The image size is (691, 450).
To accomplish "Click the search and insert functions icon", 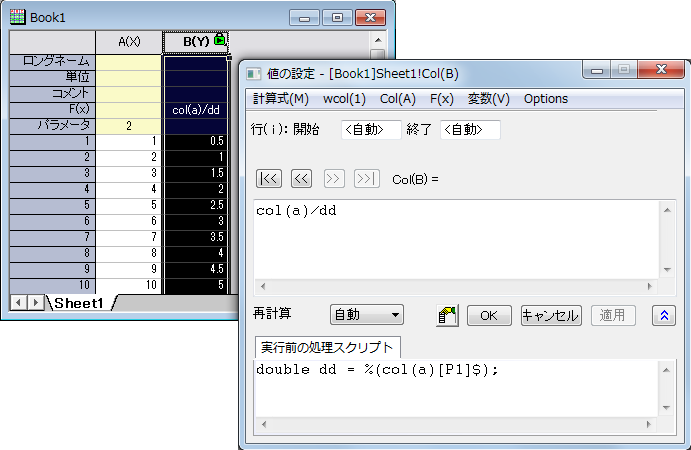I will [x=447, y=315].
